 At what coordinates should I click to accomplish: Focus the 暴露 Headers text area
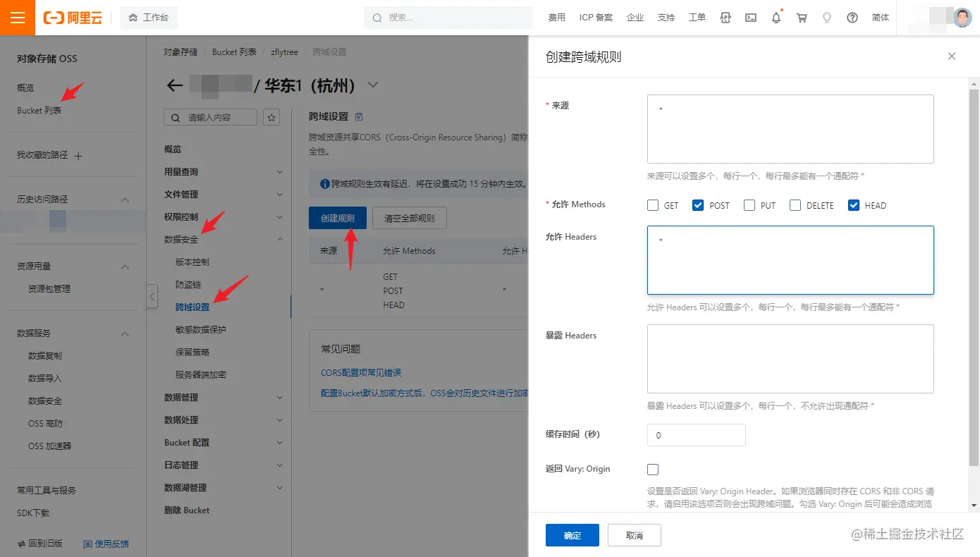(790, 359)
